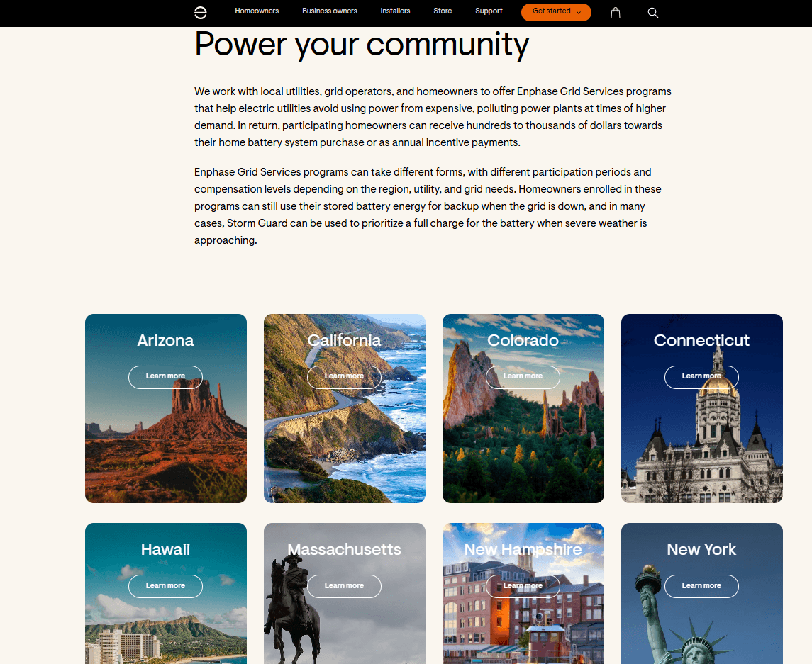Click Learn more for Colorado
The height and width of the screenshot is (664, 812).
pos(523,377)
